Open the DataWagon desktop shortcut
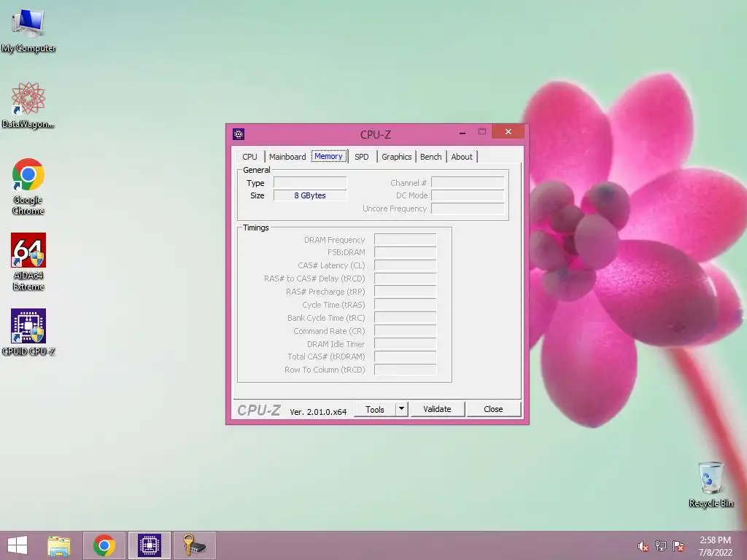Image resolution: width=747 pixels, height=560 pixels. (28, 105)
